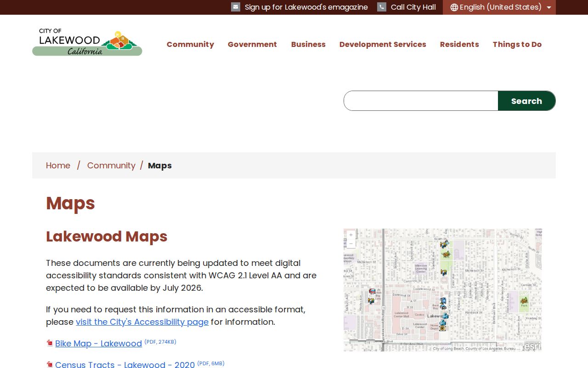
Task: Open the Things to Do menu
Action: pos(517,44)
